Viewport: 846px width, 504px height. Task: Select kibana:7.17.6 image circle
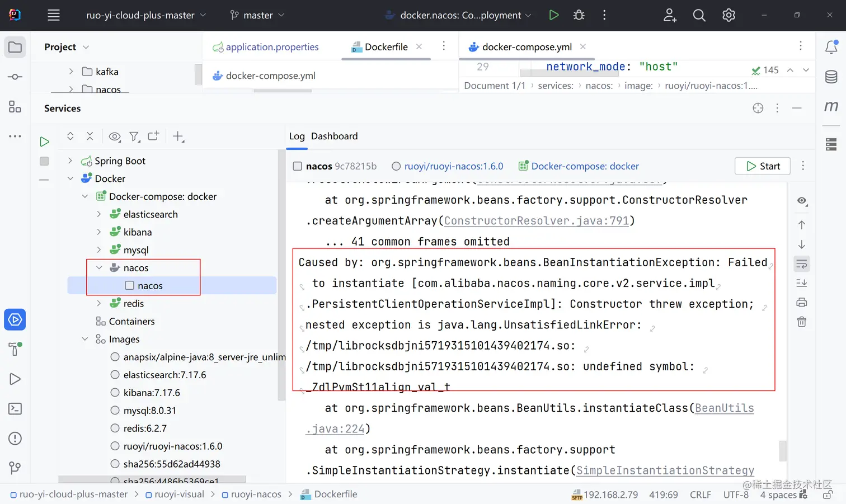click(115, 393)
